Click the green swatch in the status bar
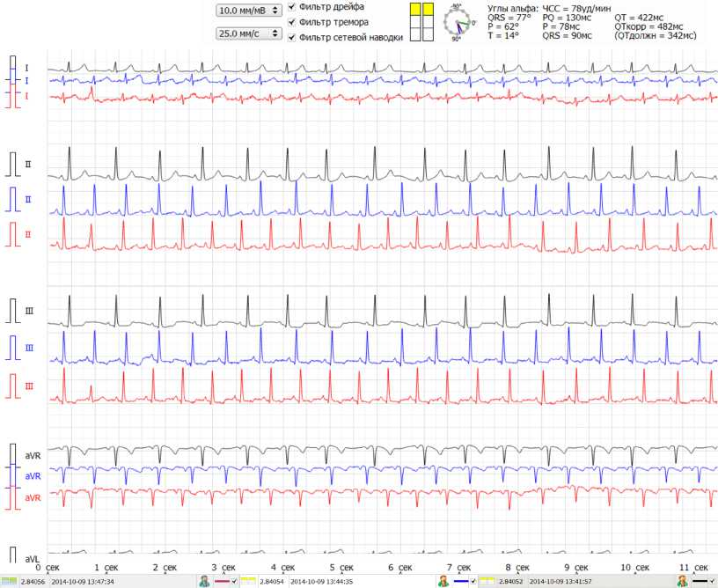 [9, 582]
